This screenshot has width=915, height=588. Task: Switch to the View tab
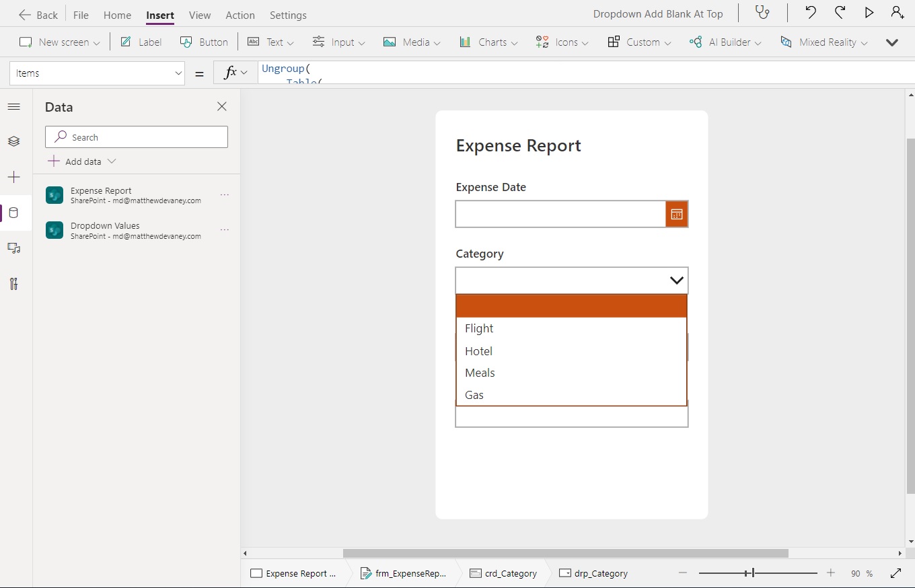click(200, 15)
